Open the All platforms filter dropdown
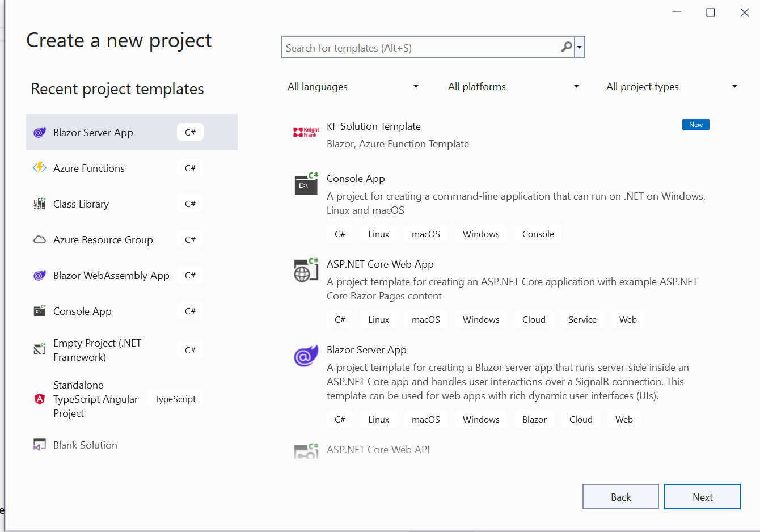 point(513,87)
